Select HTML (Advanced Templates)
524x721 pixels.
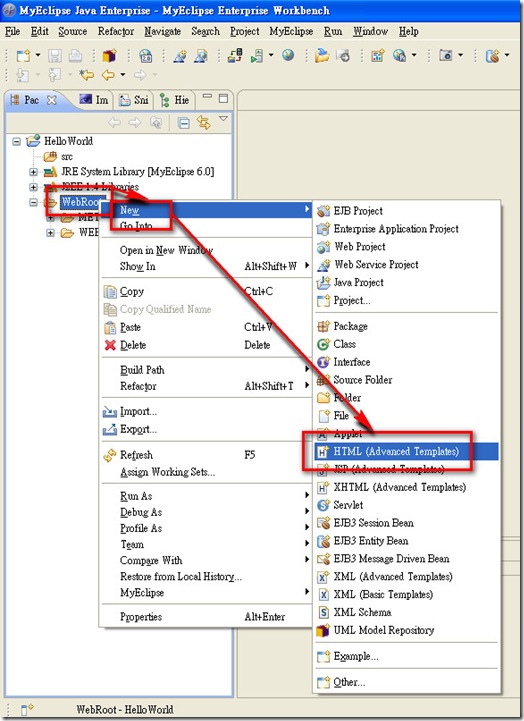pyautogui.click(x=406, y=452)
